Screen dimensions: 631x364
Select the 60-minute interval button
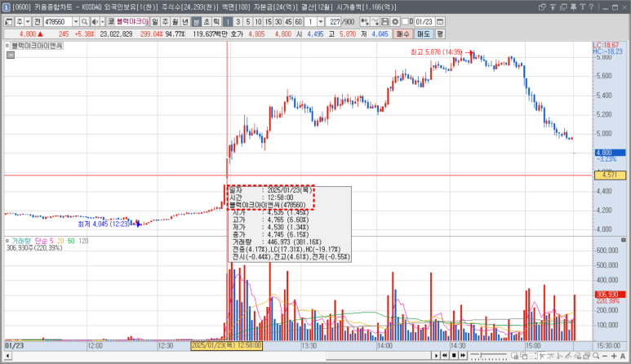298,22
